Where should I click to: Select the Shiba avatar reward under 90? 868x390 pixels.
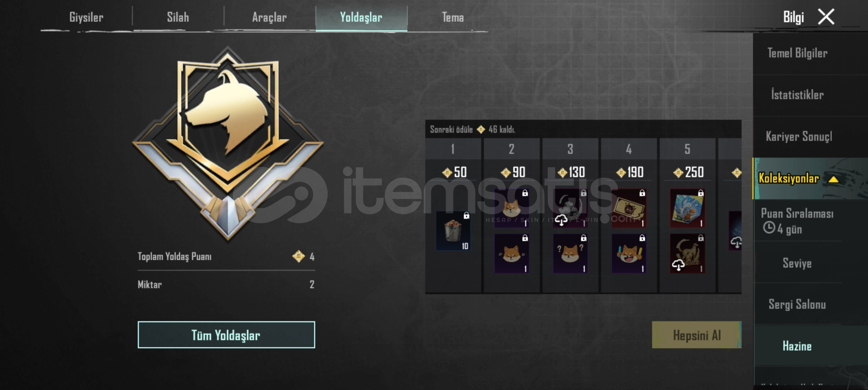(512, 208)
